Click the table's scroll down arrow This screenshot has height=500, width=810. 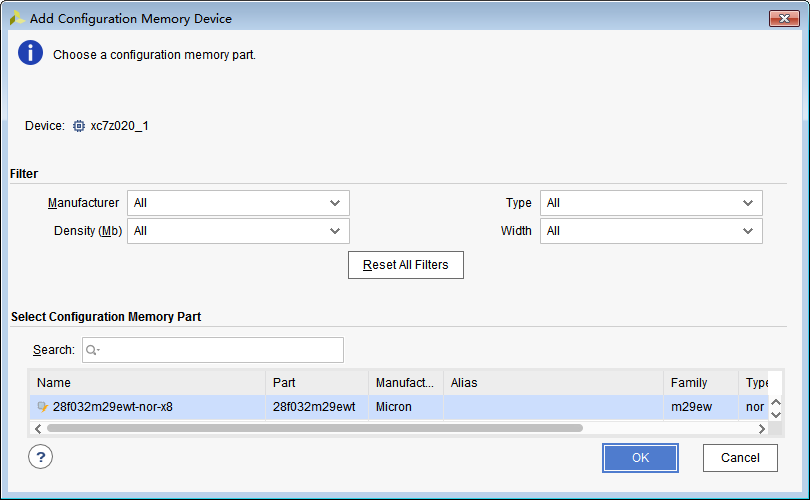point(775,414)
